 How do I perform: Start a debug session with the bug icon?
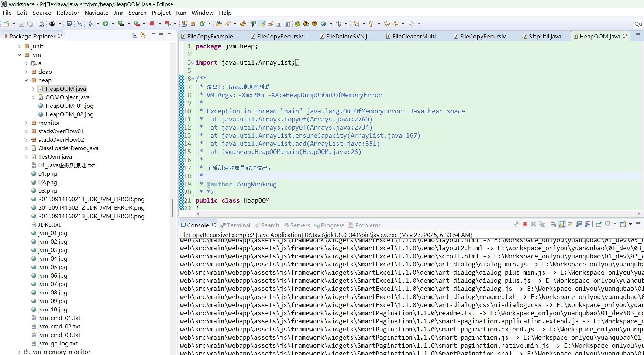click(x=90, y=24)
